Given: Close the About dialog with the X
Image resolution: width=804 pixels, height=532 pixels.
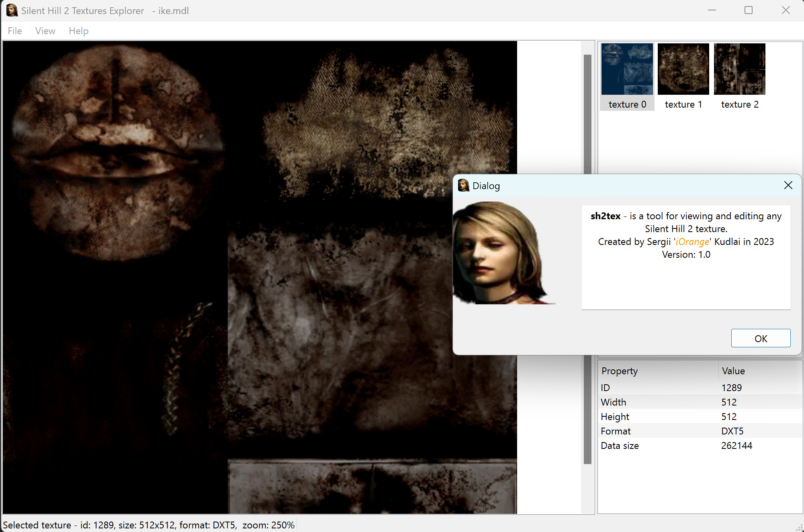Looking at the screenshot, I should pyautogui.click(x=788, y=185).
